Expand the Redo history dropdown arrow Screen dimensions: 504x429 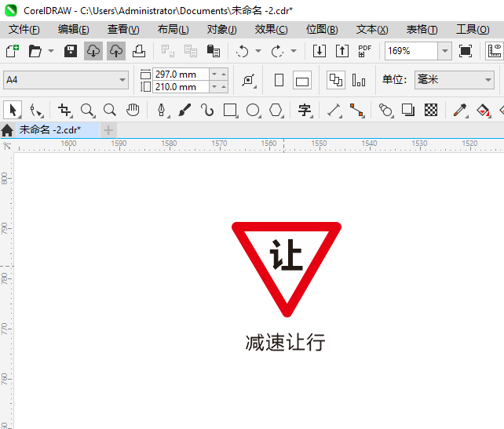tap(294, 51)
